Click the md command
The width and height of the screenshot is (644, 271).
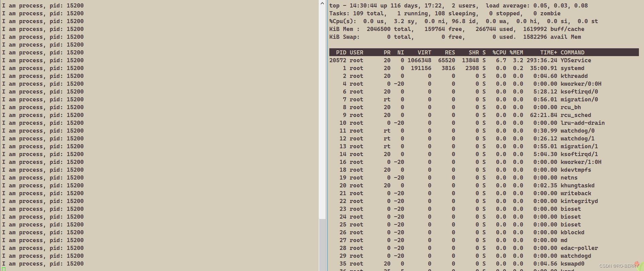coord(564,240)
